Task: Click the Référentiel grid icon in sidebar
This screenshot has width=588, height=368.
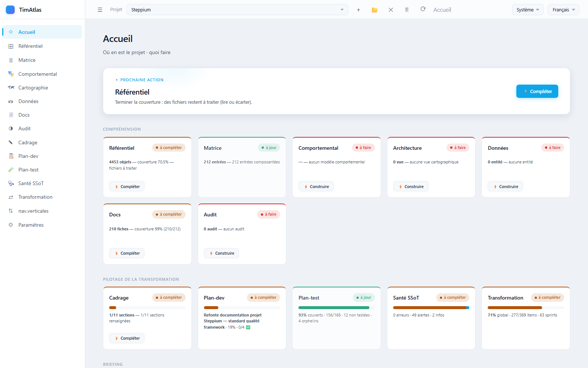Action: pos(11,46)
